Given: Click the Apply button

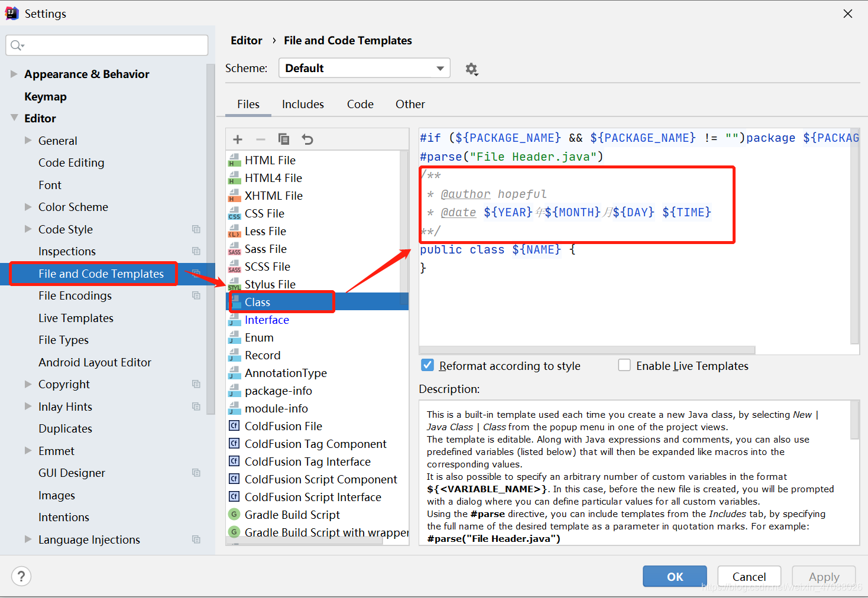Looking at the screenshot, I should coord(824,577).
